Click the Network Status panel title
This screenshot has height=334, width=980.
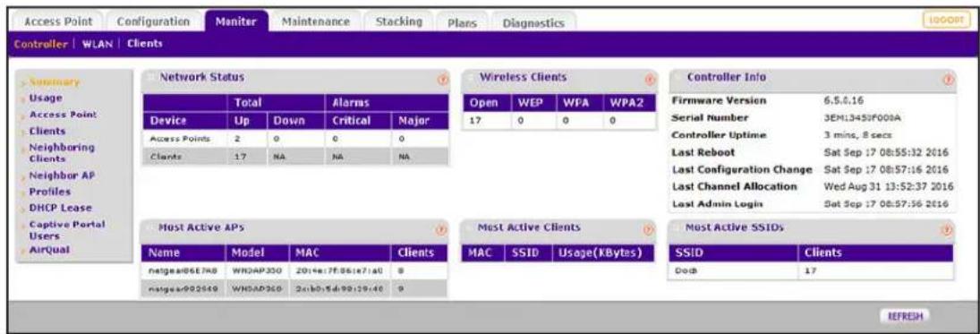[202, 77]
